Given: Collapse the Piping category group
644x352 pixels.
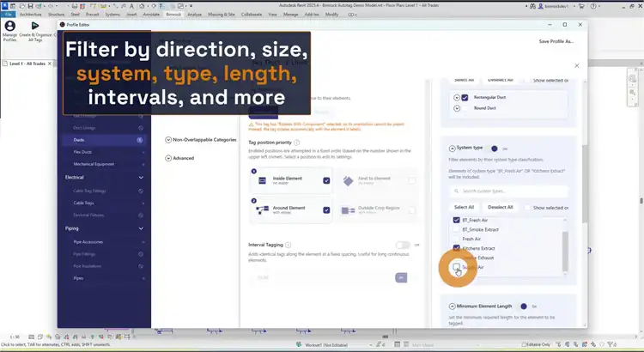Looking at the screenshot, I should [141, 228].
